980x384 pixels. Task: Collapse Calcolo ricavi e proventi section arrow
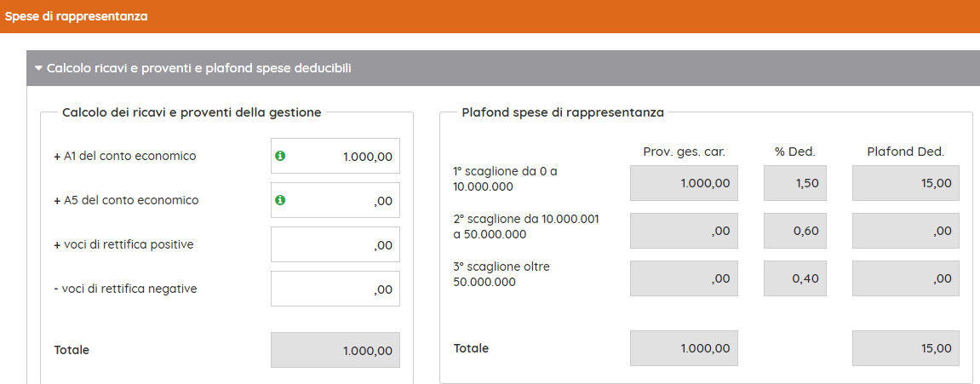[x=38, y=68]
